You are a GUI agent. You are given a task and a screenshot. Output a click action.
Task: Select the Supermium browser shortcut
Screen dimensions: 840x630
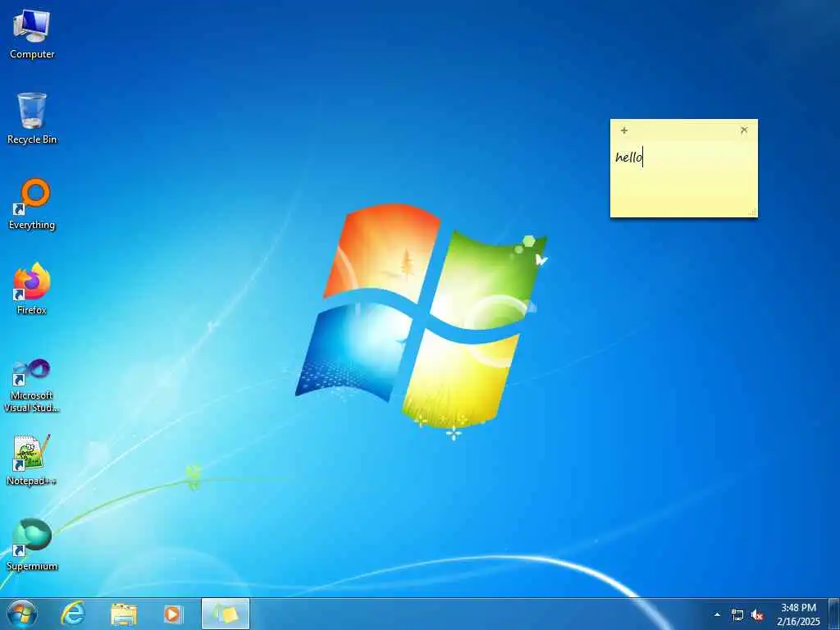click(x=32, y=545)
